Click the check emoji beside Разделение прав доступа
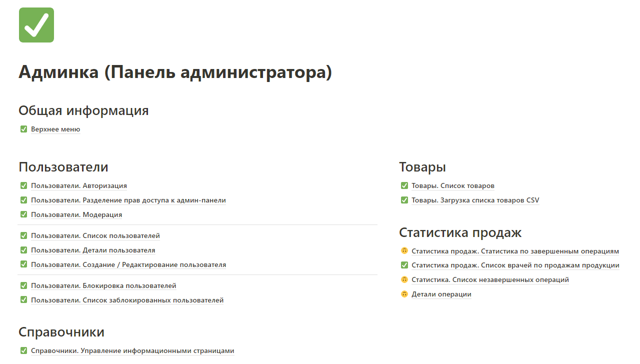Image resolution: width=640 pixels, height=364 pixels. pos(23,200)
